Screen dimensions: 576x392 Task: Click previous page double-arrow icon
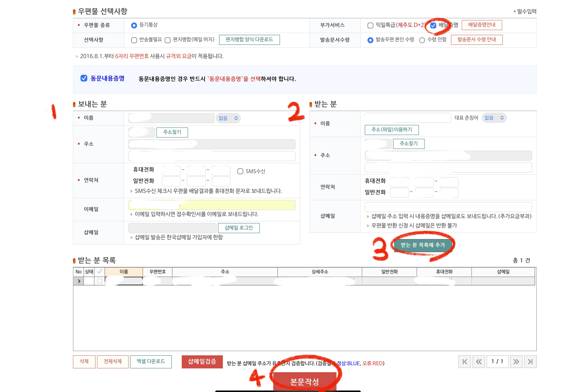coord(479,361)
